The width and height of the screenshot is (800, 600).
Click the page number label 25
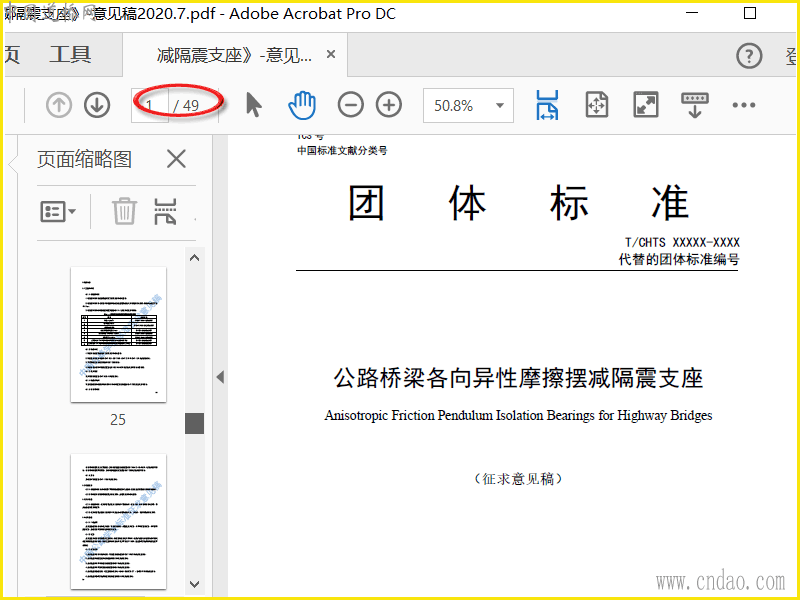(x=118, y=420)
